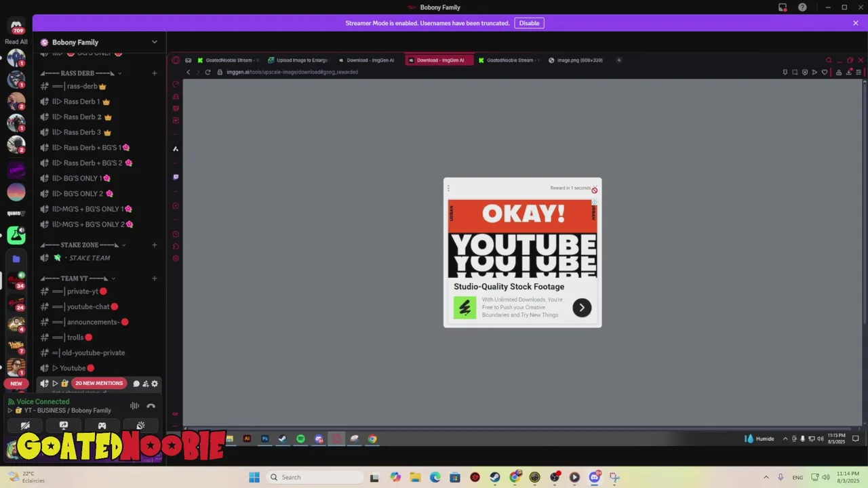Open voice channel text chat bubble icon
The height and width of the screenshot is (488, 868).
pyautogui.click(x=136, y=384)
